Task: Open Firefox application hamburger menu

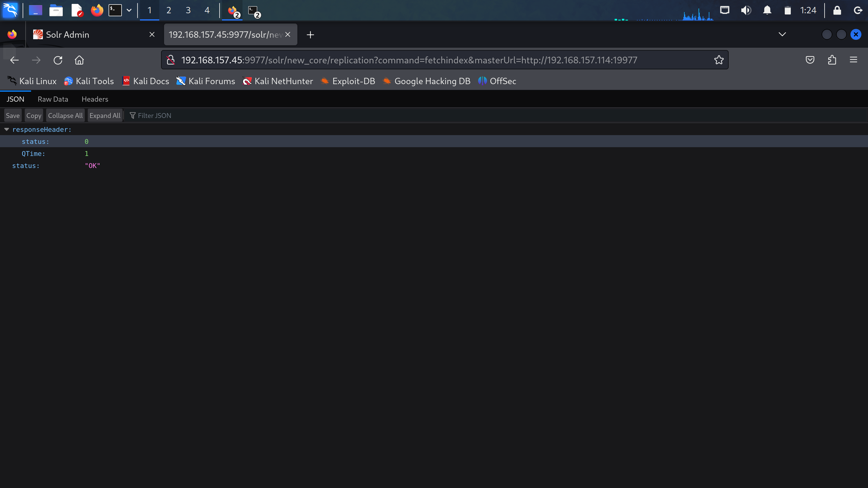Action: pos(853,60)
